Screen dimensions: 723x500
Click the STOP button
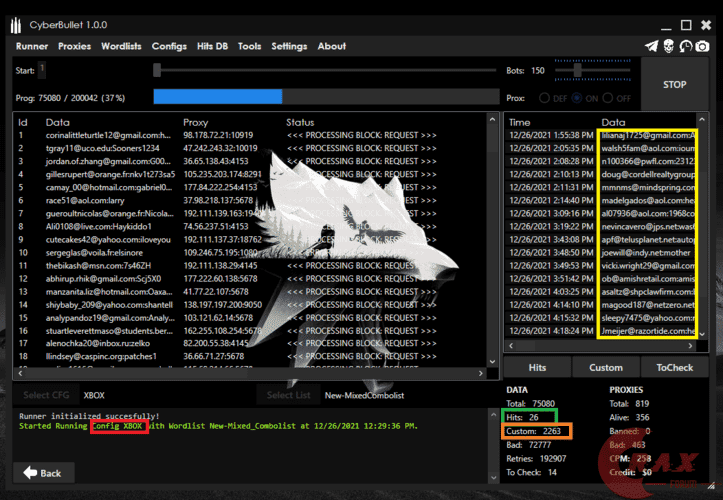click(675, 84)
